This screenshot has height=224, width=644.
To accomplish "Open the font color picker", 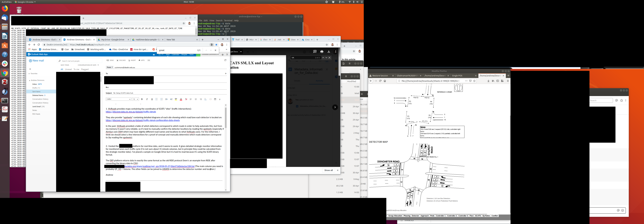I will click(181, 99).
